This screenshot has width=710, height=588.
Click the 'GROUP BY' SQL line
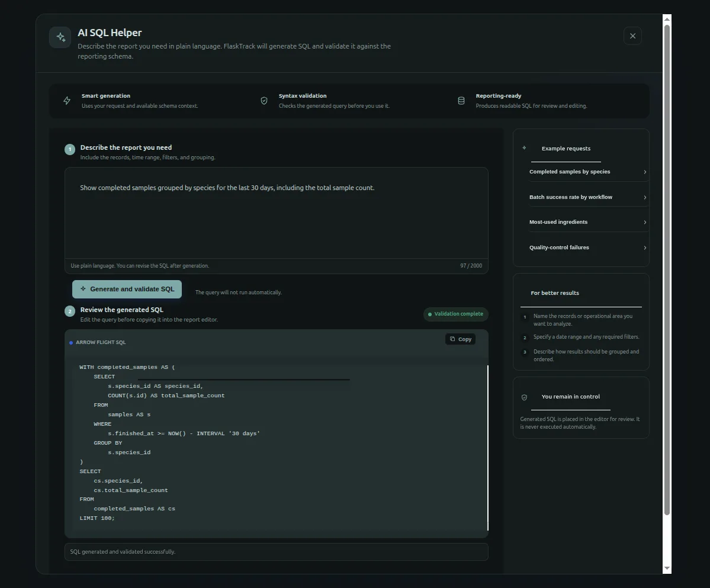pyautogui.click(x=108, y=443)
